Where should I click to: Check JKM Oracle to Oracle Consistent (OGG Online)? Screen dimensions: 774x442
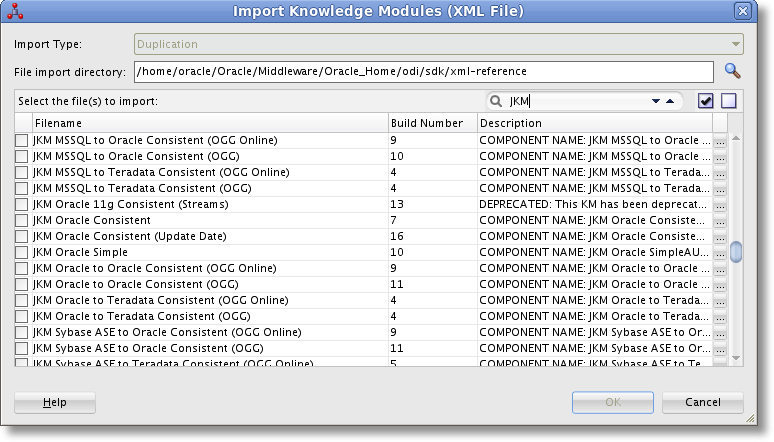21,268
